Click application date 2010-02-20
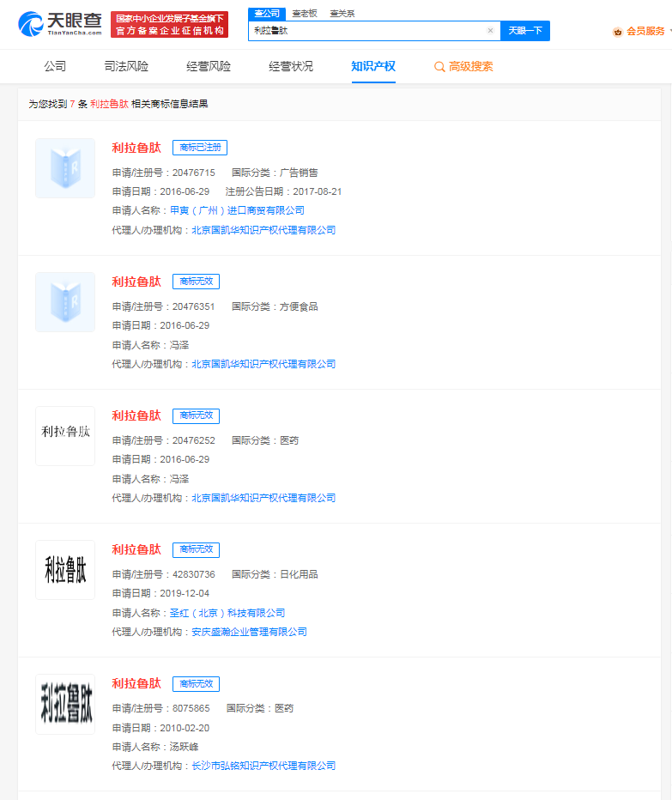The height and width of the screenshot is (800, 672). tap(185, 728)
